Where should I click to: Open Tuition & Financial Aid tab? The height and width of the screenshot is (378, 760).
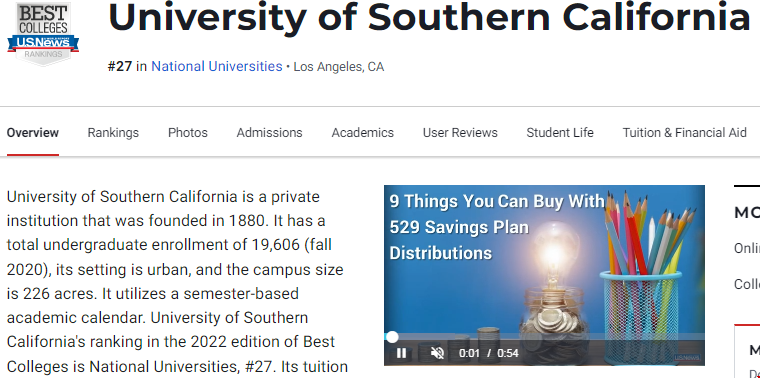pos(684,133)
